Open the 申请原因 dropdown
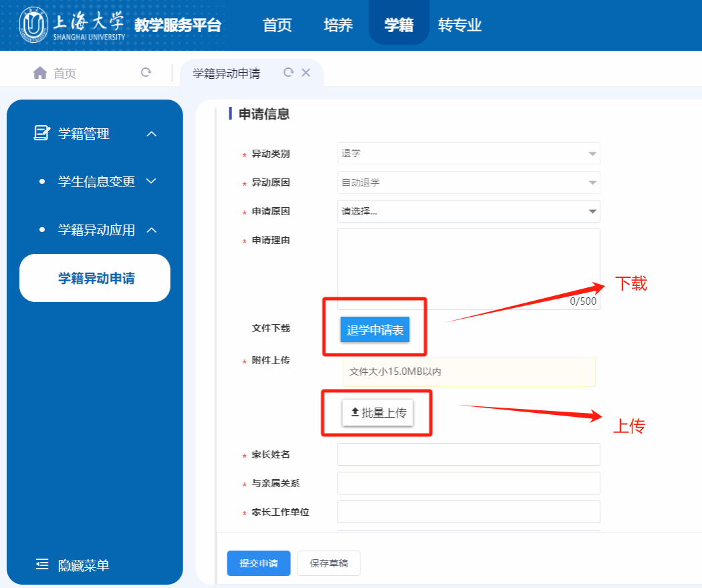The height and width of the screenshot is (588, 702). pyautogui.click(x=468, y=211)
